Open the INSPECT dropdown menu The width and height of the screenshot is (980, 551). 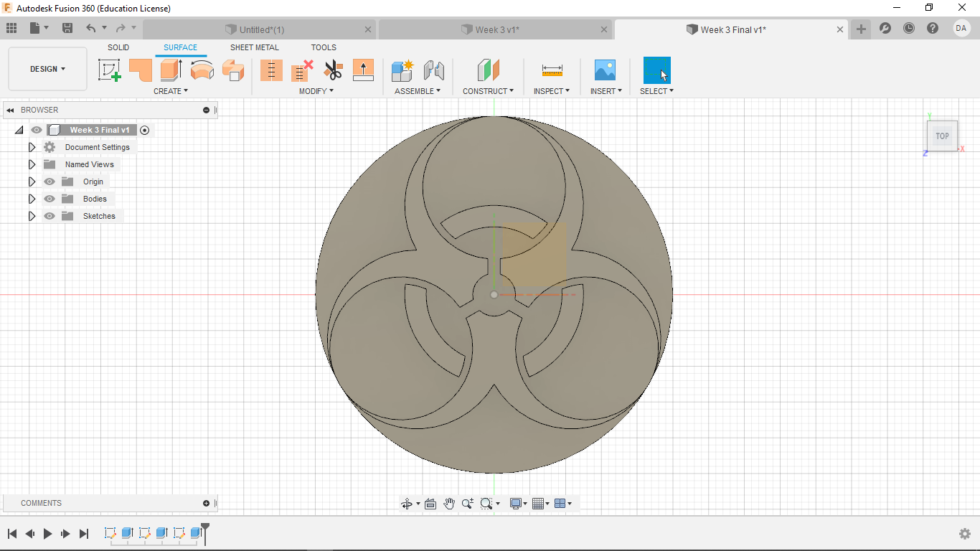pos(552,91)
